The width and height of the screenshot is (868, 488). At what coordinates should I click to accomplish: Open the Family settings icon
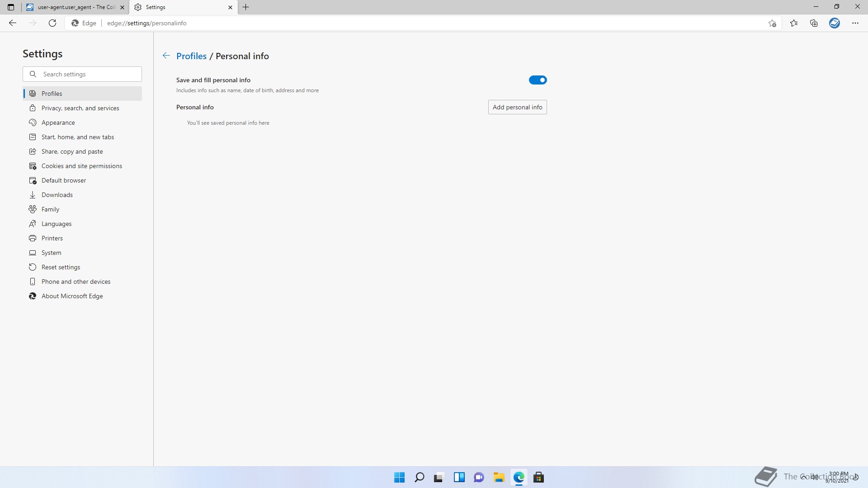point(33,209)
